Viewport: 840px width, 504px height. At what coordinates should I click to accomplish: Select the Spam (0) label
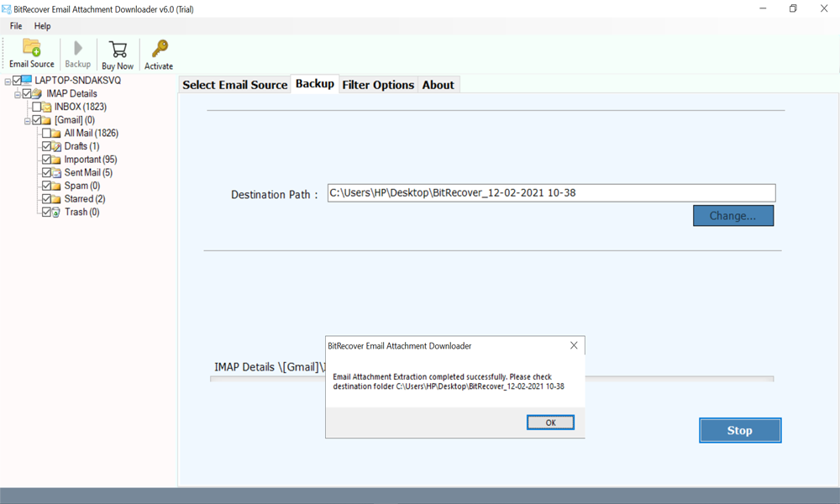pyautogui.click(x=82, y=186)
